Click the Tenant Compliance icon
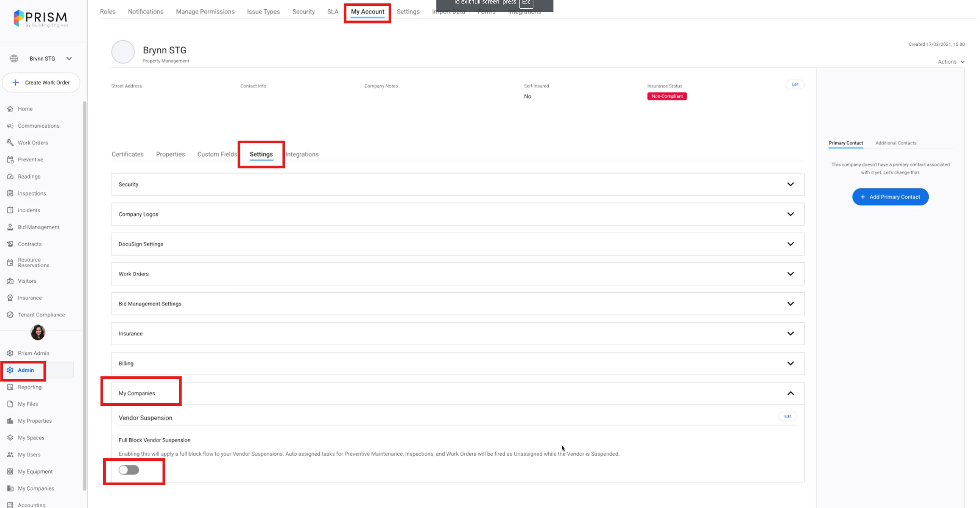This screenshot has width=980, height=508. point(10,315)
